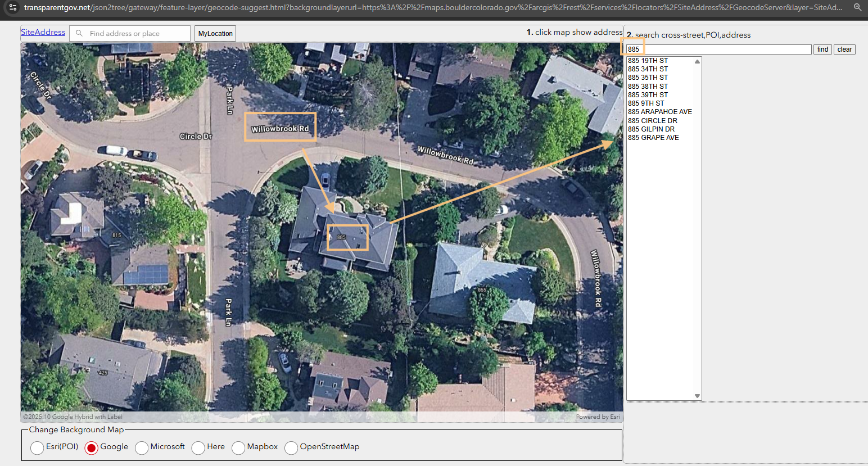868x466 pixels.
Task: Select 885 ARAPAHOE AVE suggestion
Action: (659, 112)
